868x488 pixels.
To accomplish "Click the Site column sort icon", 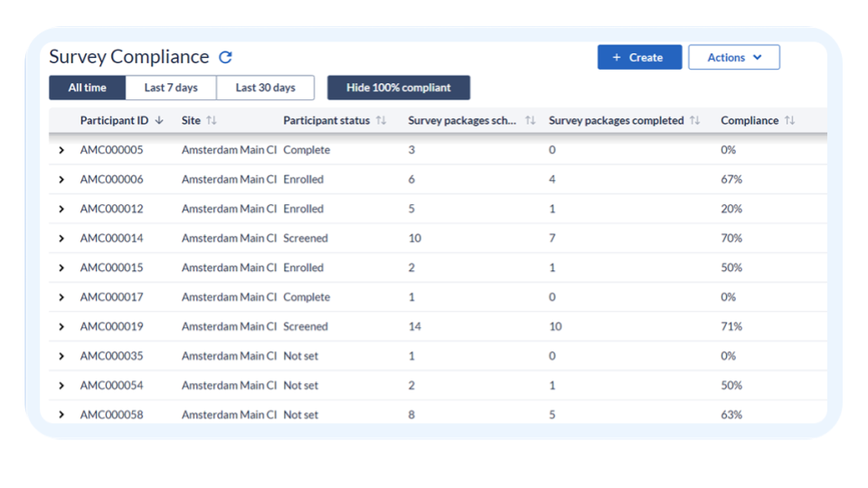I will (212, 120).
